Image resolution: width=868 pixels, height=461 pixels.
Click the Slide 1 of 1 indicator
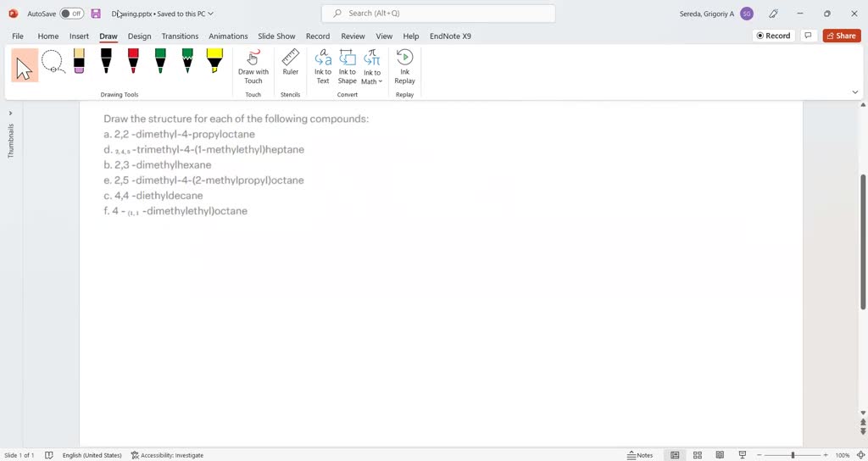19,455
